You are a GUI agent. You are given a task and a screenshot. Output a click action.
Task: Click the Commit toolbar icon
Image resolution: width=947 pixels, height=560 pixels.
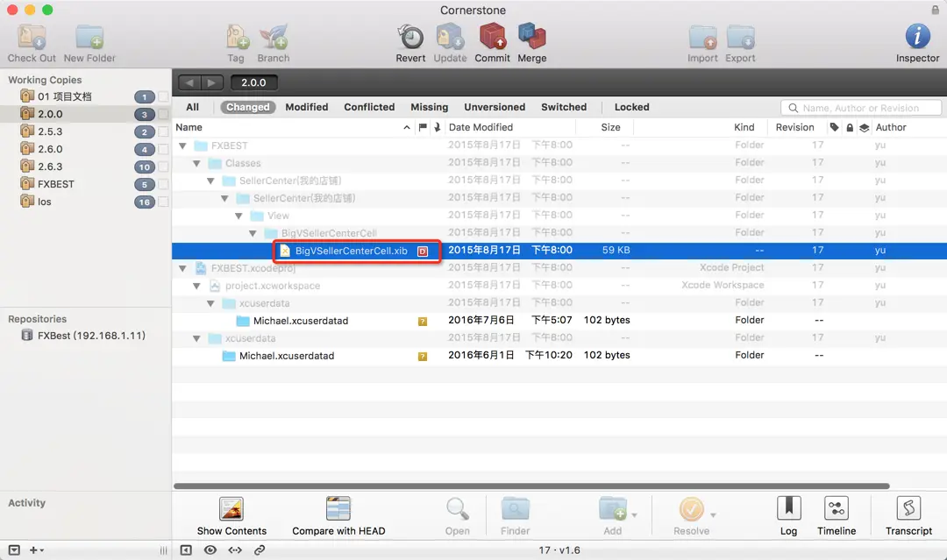point(492,36)
